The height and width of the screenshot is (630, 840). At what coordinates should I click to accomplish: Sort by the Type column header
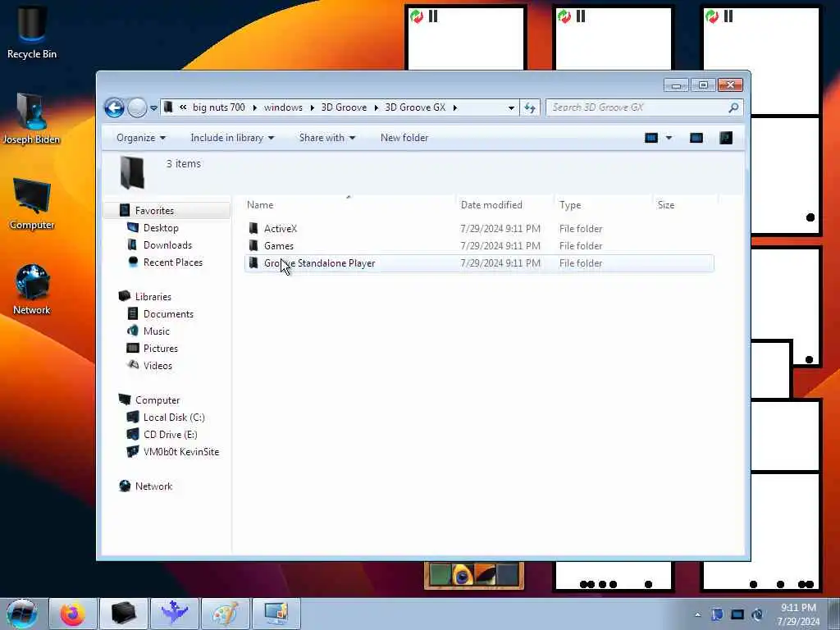point(603,204)
